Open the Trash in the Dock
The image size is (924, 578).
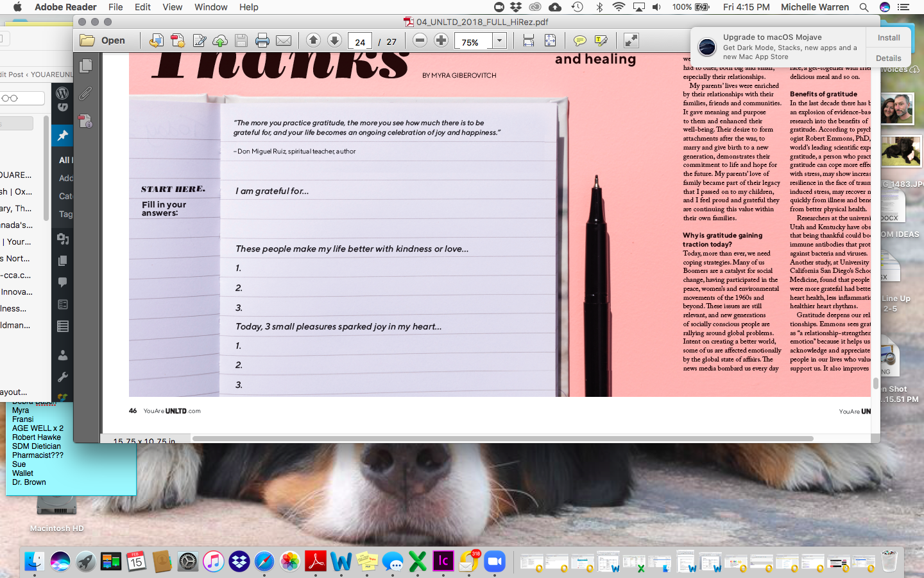tap(889, 561)
